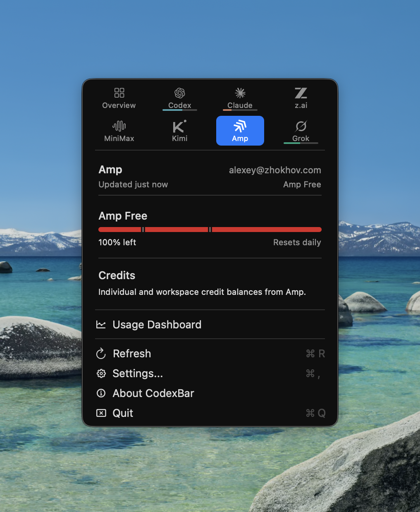This screenshot has height=512, width=420.
Task: Switch to the Kimi tab label
Action: (180, 139)
